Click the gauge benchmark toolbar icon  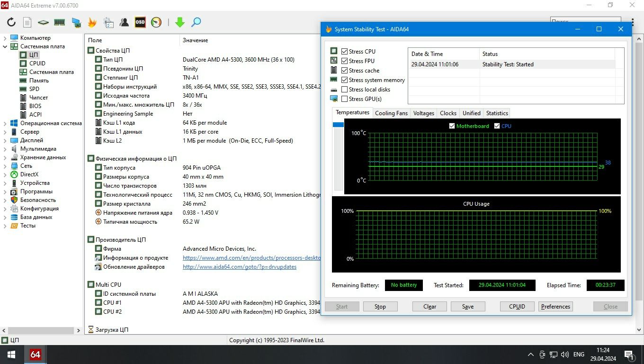point(156,22)
